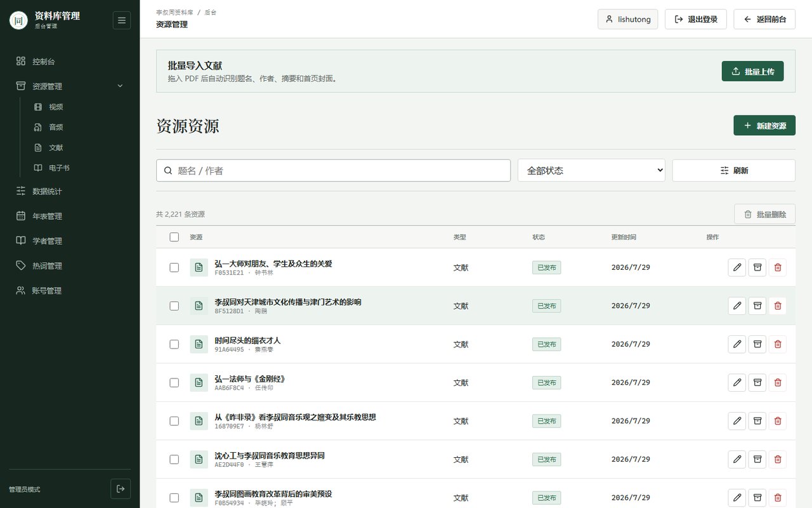Check the box for 沈心工与李叔同音乐教育思想异同
Viewport: 812px width, 508px height.
tap(174, 460)
